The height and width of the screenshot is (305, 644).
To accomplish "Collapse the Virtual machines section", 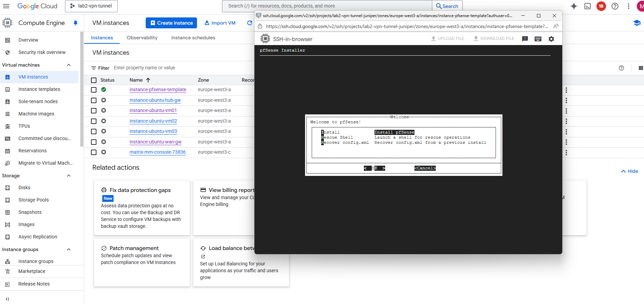I will click(x=69, y=65).
